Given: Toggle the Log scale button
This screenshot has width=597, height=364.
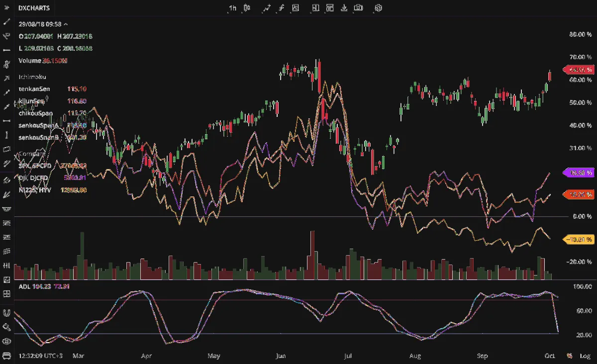Looking at the screenshot, I should [585, 356].
